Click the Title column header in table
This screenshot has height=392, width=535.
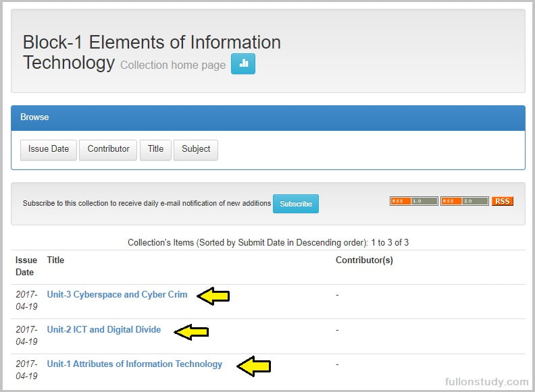pyautogui.click(x=55, y=260)
